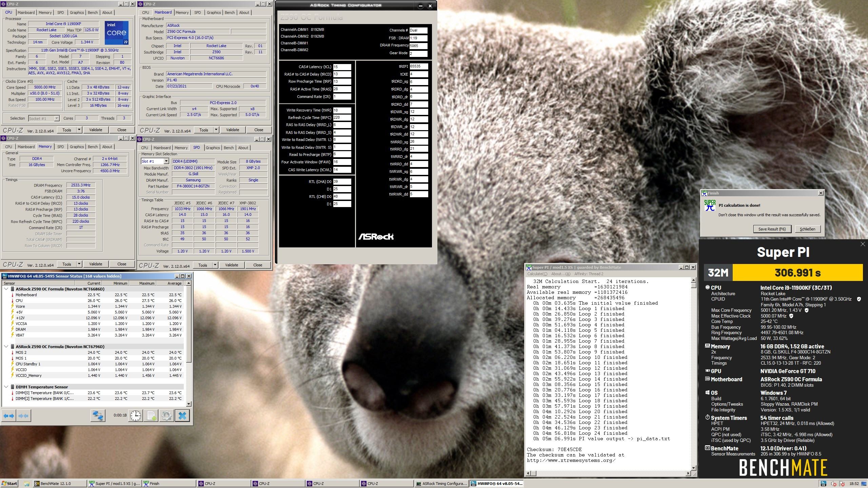Viewport: 868px width, 488px height.
Task: Start HWiNFO sensor logging file icon
Action: [x=151, y=416]
